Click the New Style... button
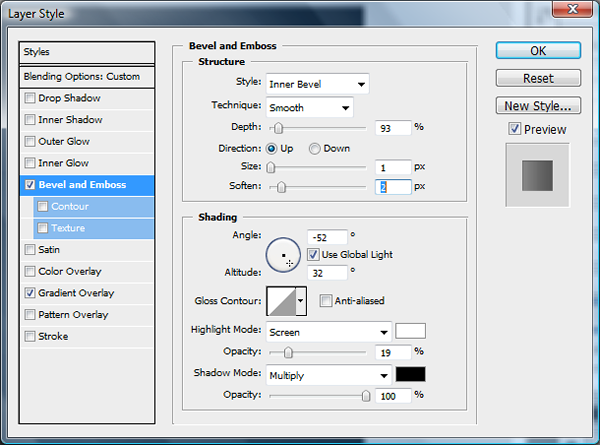 537,105
